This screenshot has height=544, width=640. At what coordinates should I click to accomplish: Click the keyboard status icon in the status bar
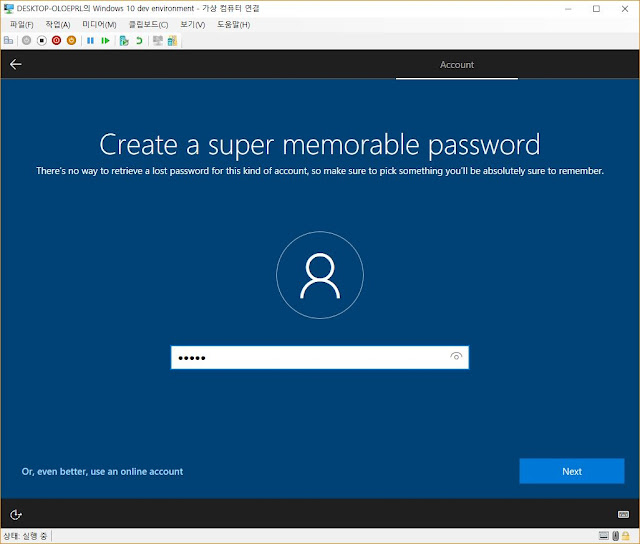point(604,536)
